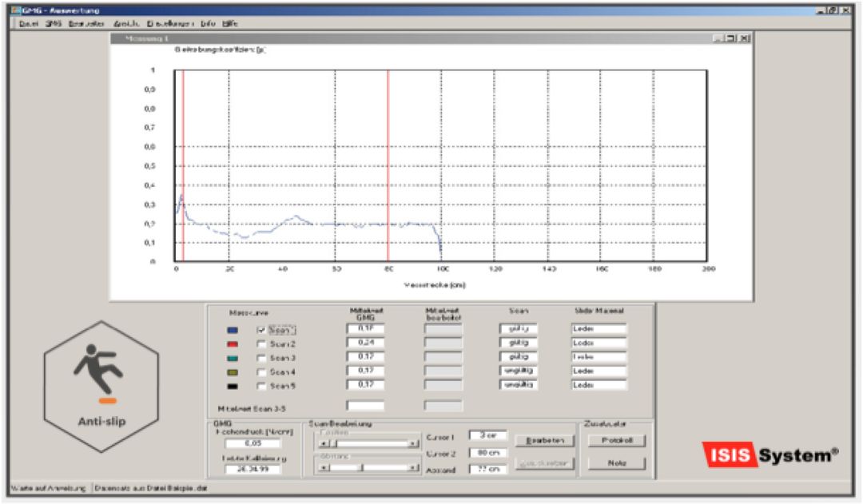Click the Letzte Kalibrierung date field
The width and height of the screenshot is (863, 504).
(x=253, y=470)
